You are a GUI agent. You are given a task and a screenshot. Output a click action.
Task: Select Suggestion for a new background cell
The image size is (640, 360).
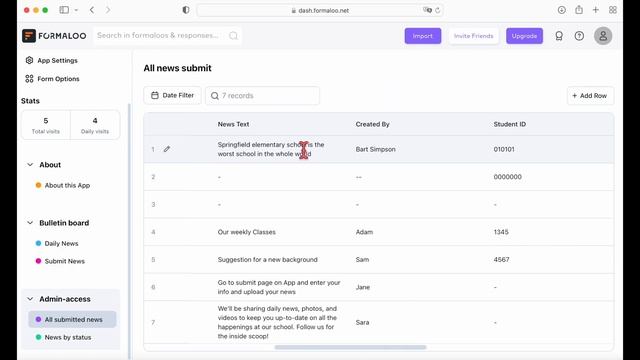267,260
